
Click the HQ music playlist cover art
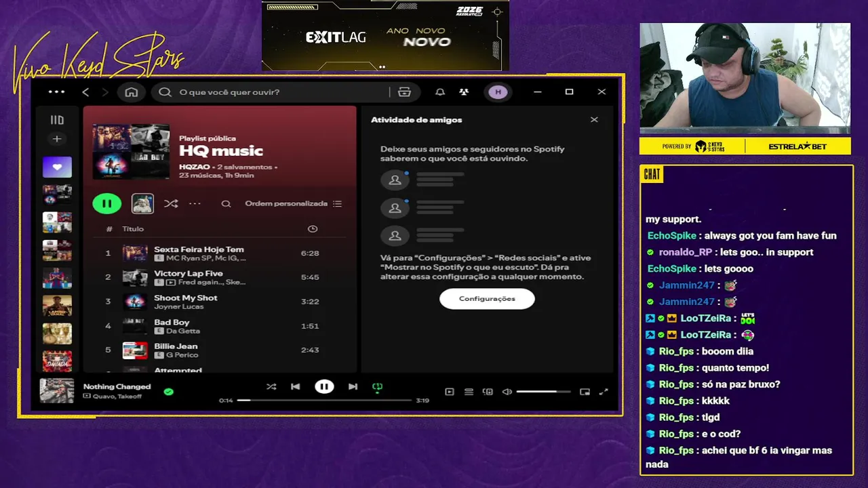(131, 150)
